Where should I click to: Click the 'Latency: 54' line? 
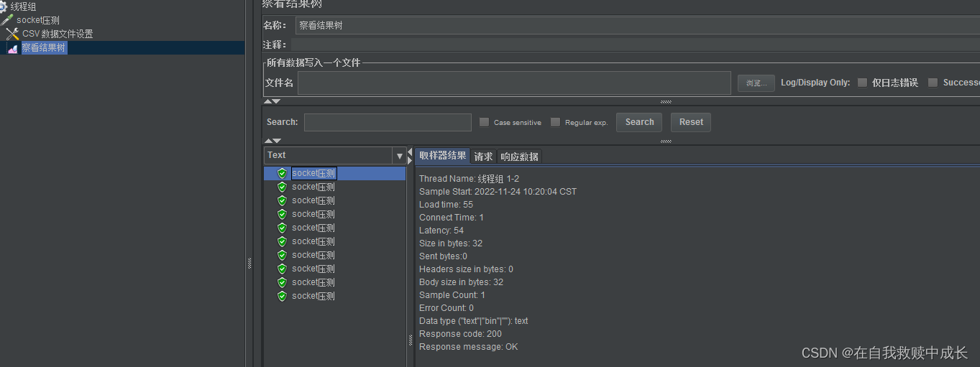(441, 231)
